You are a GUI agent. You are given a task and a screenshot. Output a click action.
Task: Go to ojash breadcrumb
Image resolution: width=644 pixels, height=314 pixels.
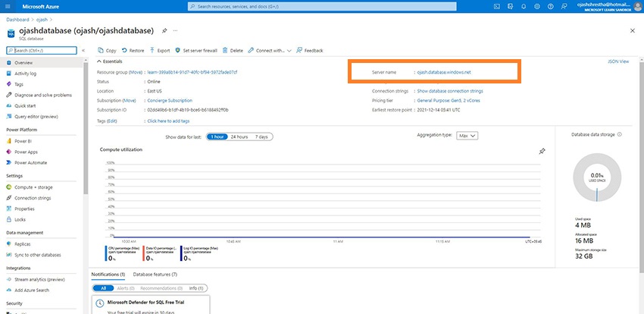pyautogui.click(x=42, y=19)
